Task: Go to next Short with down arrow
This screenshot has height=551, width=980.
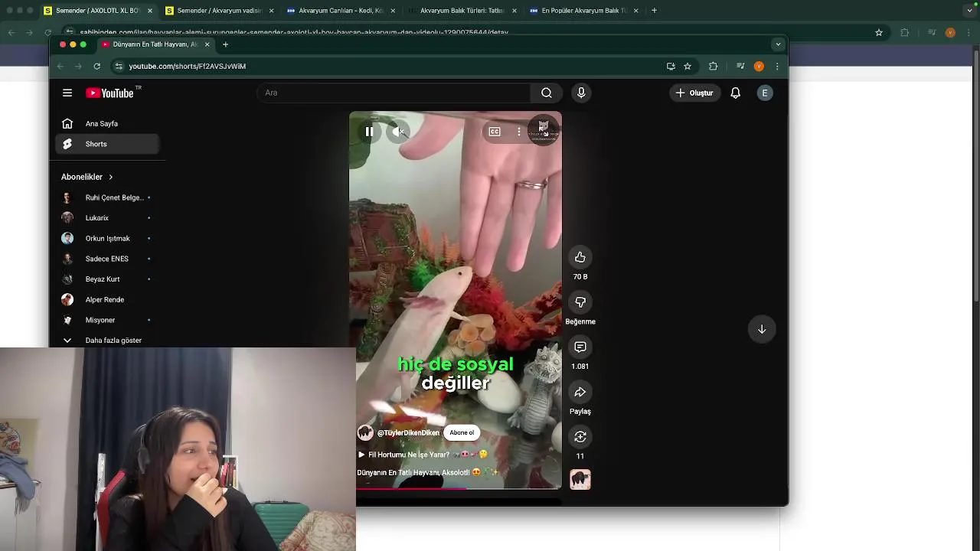Action: coord(762,329)
